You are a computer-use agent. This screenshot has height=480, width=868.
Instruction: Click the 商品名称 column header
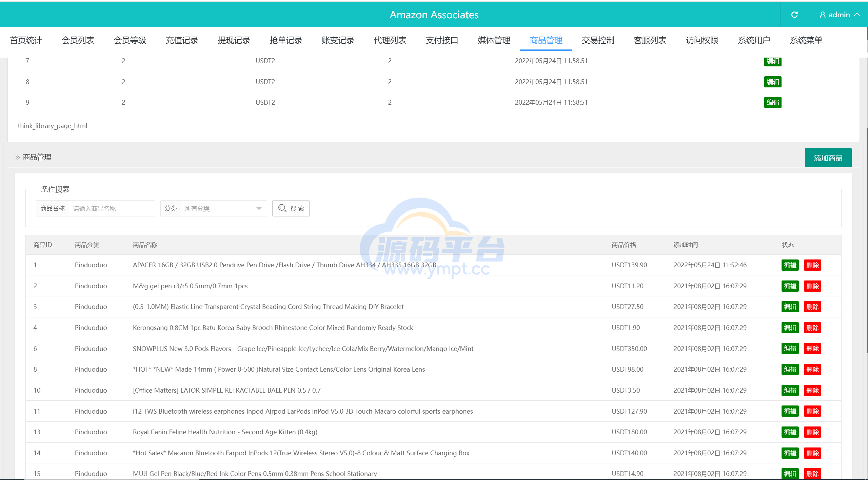pos(145,245)
